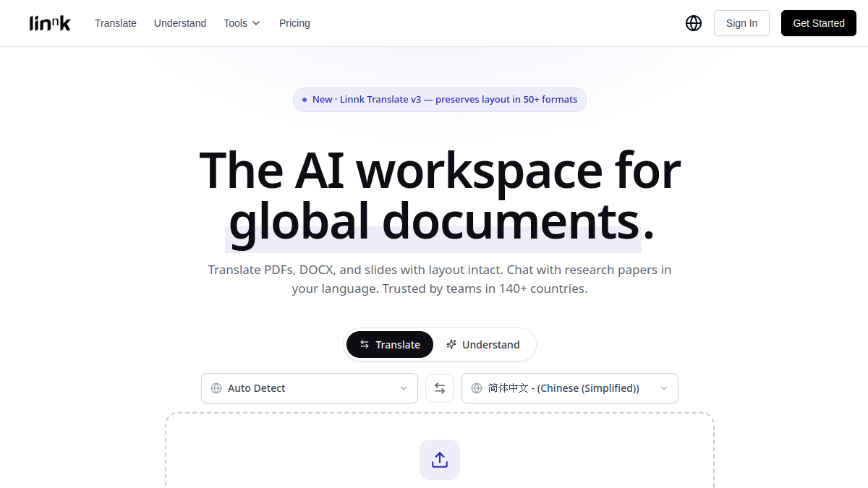Image resolution: width=868 pixels, height=488 pixels.
Task: Open the Understand page in navigation
Action: tap(180, 23)
